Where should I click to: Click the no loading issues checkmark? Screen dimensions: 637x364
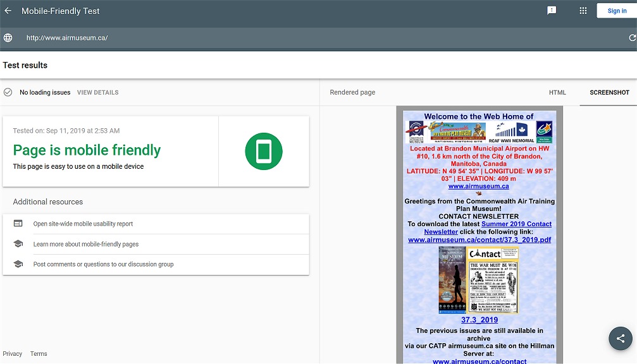click(8, 92)
